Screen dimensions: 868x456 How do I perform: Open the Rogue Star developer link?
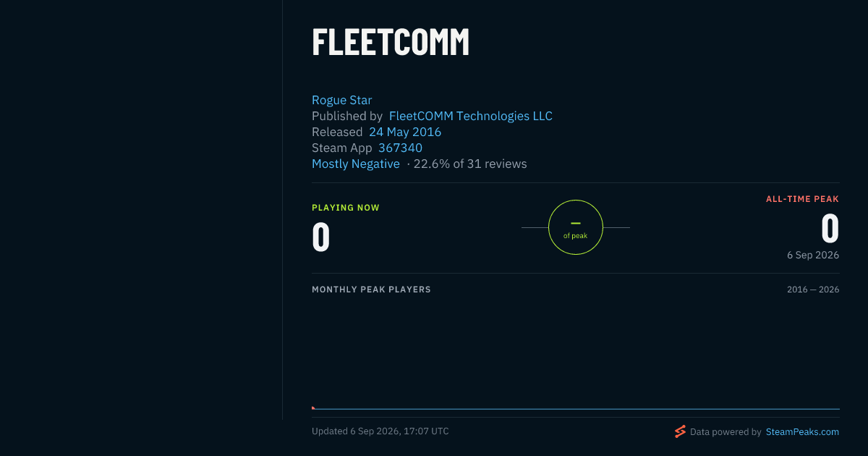[341, 100]
